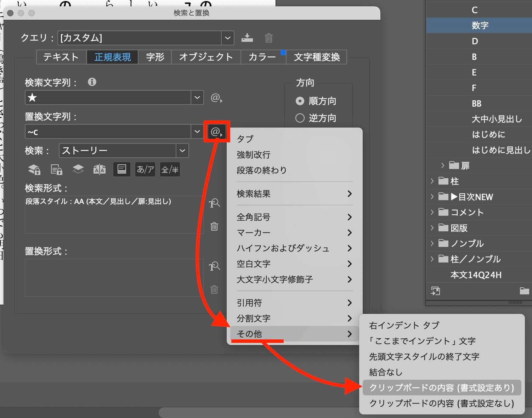
Task: Select 本文14Q24H paragraph style
Action: coord(476,275)
